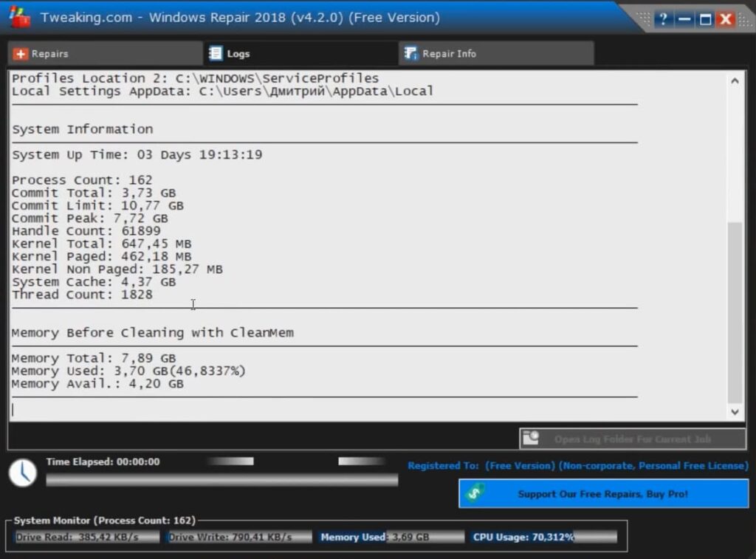Image resolution: width=756 pixels, height=559 pixels.
Task: Click the red plus Repairs icon
Action: pos(20,54)
